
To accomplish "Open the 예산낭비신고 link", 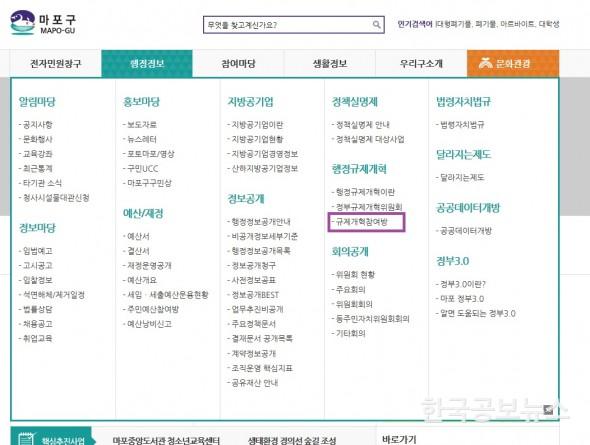I will coord(149,324).
